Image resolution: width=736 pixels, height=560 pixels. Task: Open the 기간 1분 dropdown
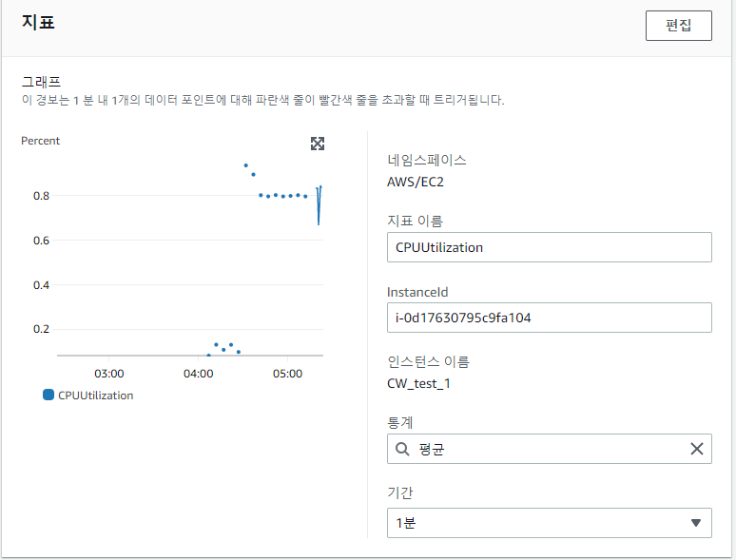click(550, 523)
